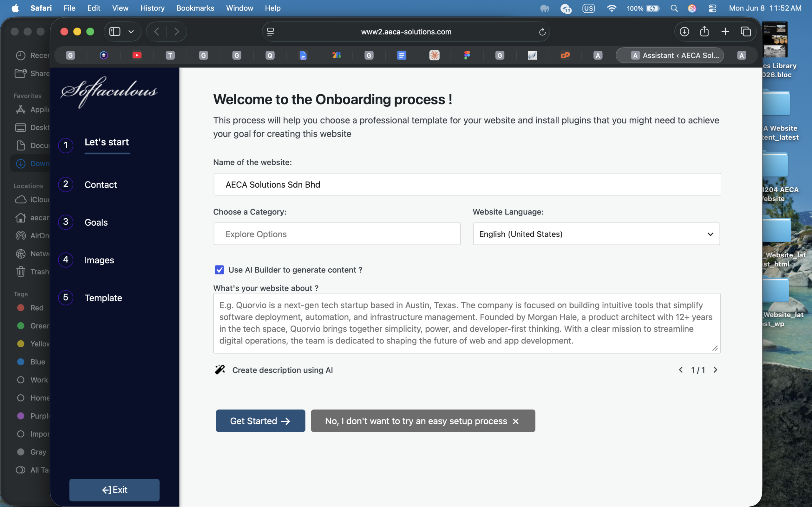The height and width of the screenshot is (507, 812).
Task: Click the Safari reload page icon
Action: click(x=542, y=32)
